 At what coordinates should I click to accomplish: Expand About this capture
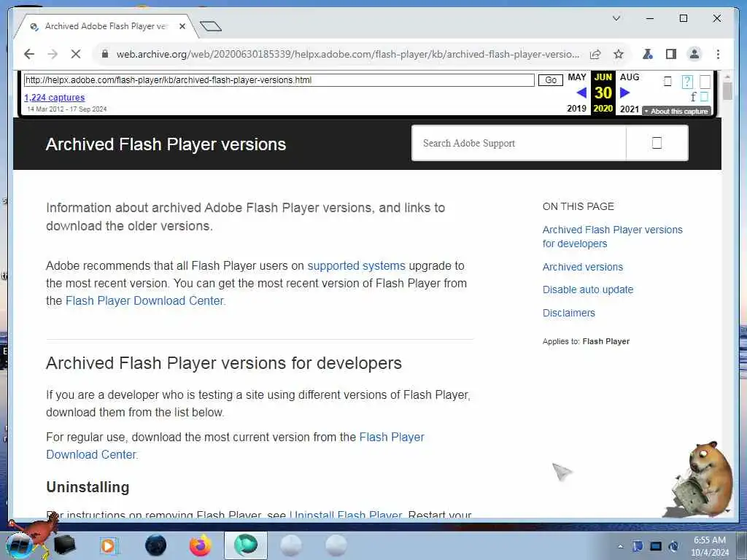coord(676,111)
